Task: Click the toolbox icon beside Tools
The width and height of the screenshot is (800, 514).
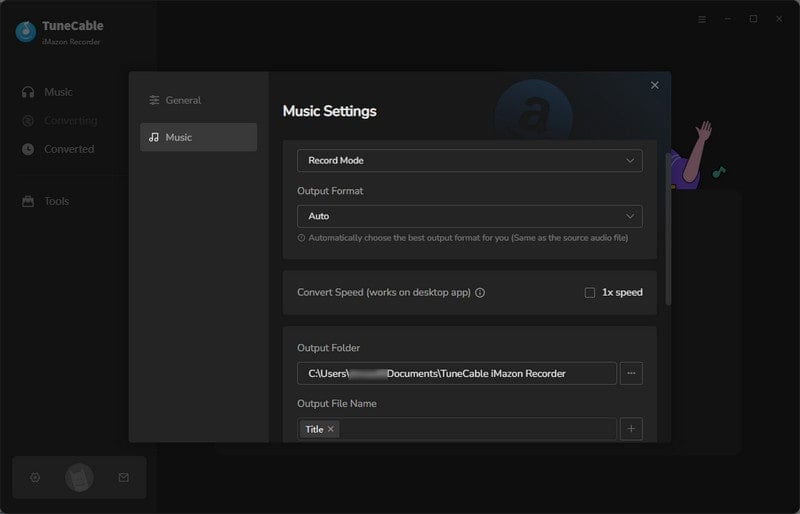Action: (x=28, y=201)
